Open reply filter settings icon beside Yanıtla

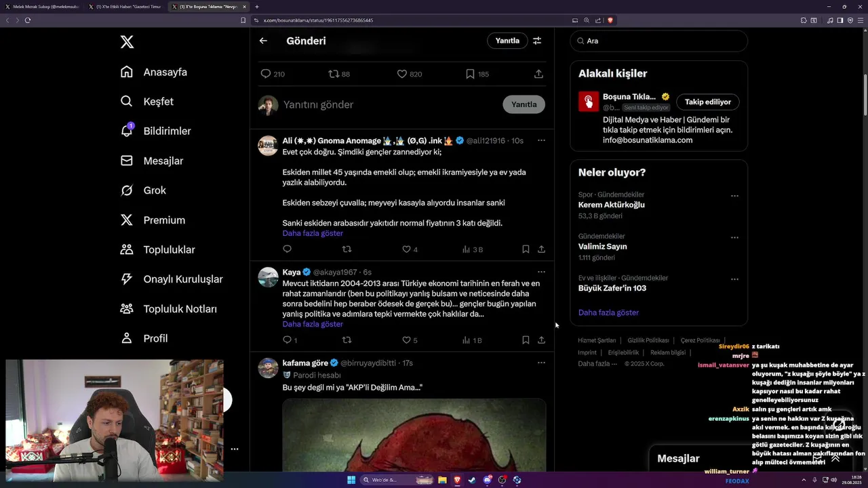[x=537, y=41]
